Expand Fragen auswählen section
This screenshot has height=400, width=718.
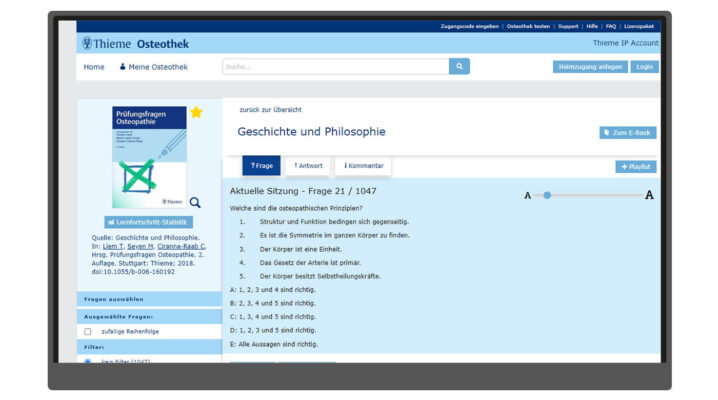[x=149, y=299]
